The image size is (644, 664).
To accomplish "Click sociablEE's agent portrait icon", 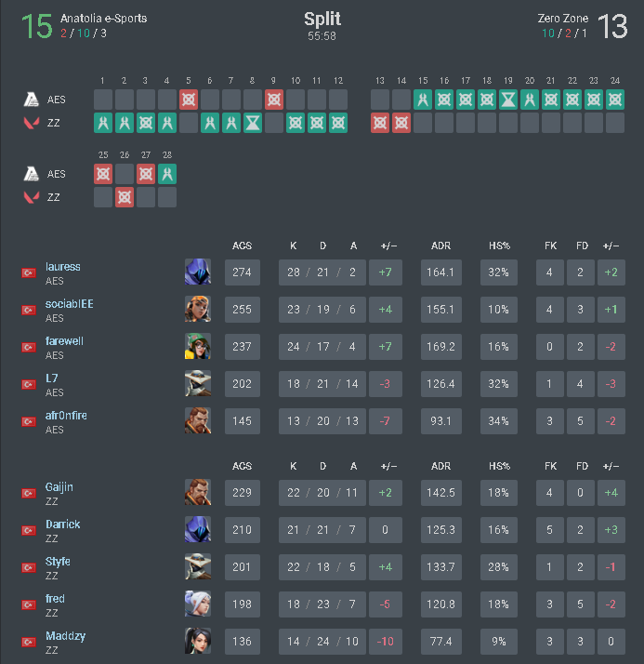I will (197, 309).
